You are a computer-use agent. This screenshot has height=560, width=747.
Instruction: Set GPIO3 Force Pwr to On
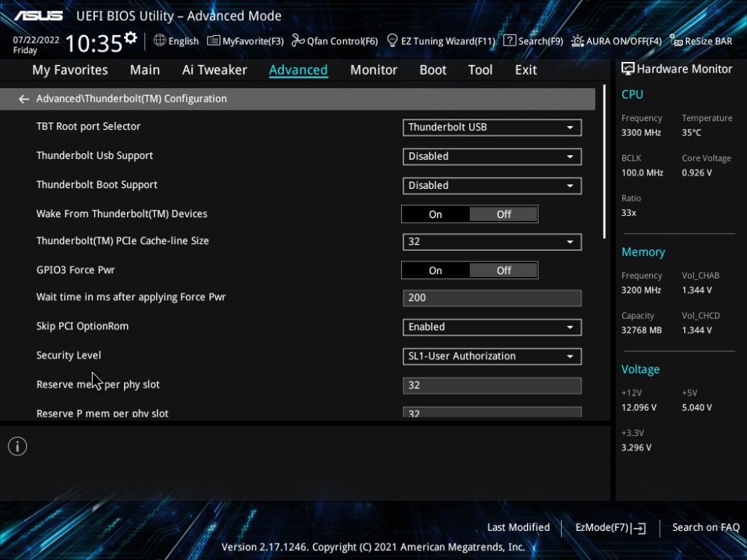click(436, 270)
